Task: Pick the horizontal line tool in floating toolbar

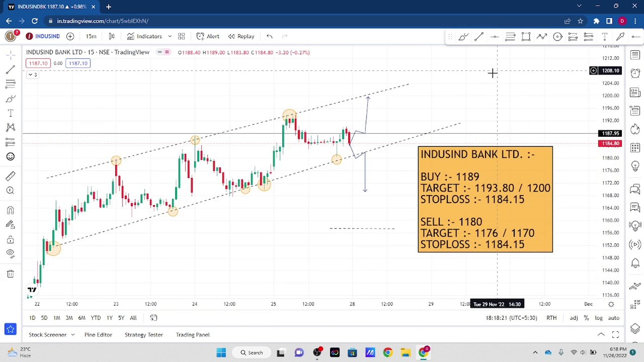Action: coord(494,36)
